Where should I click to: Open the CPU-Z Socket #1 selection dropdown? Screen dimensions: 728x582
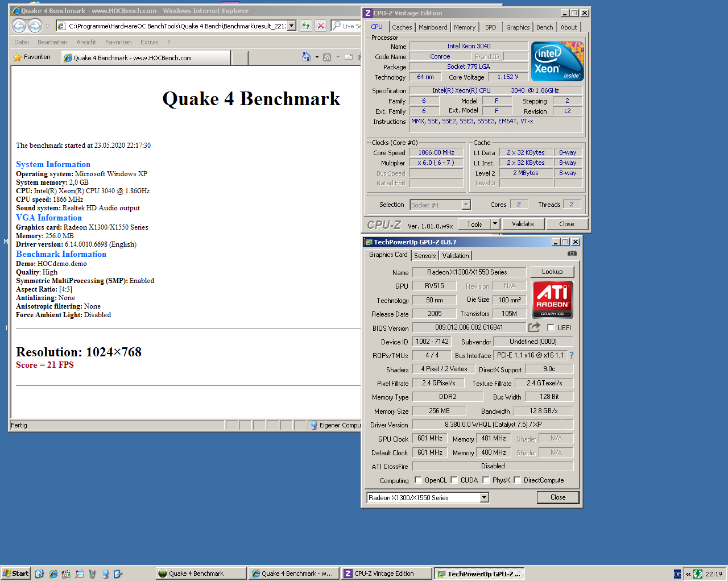click(x=466, y=205)
